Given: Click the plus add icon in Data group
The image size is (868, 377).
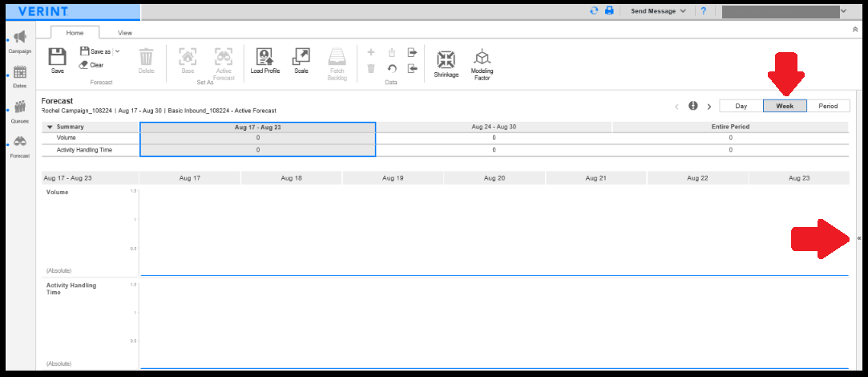Looking at the screenshot, I should [371, 52].
